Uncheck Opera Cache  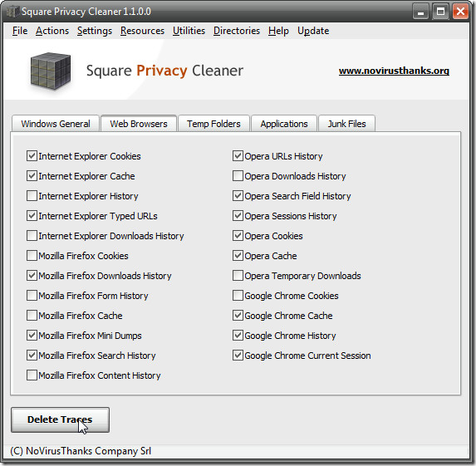(238, 256)
